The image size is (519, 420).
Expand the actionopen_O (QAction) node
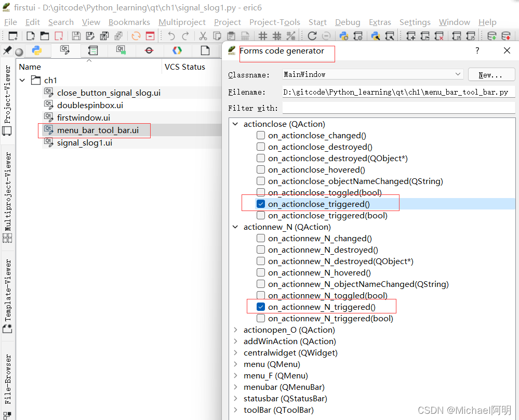pos(235,330)
